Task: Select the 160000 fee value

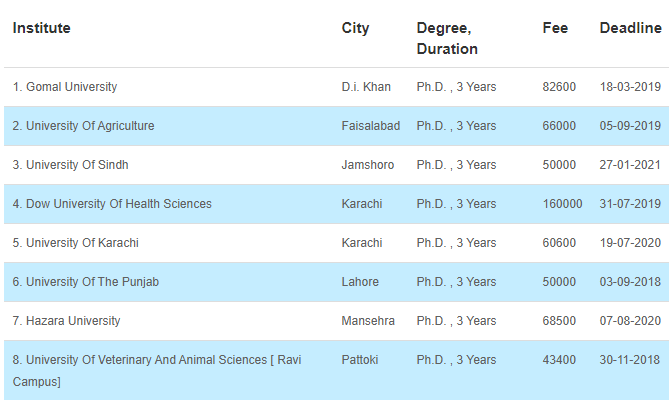Action: (562, 204)
